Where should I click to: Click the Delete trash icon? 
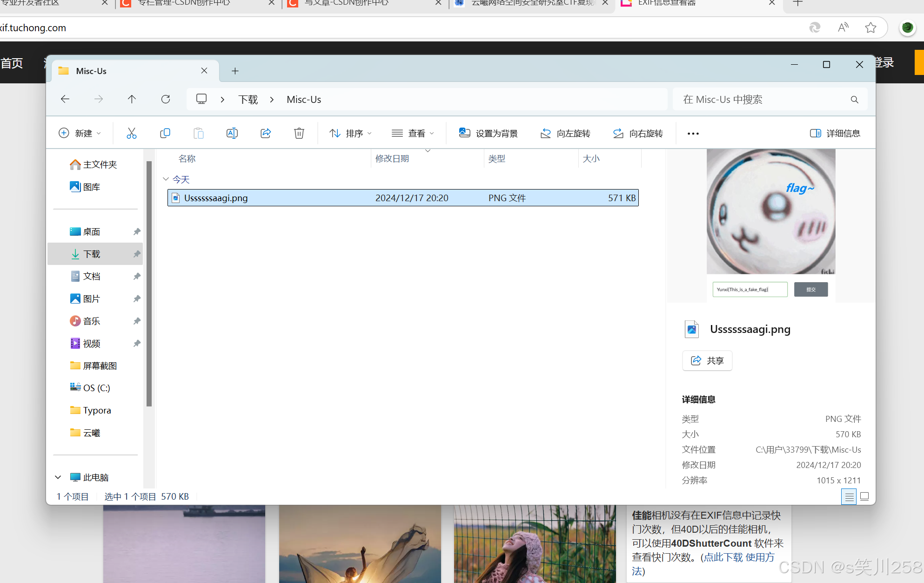coord(299,134)
